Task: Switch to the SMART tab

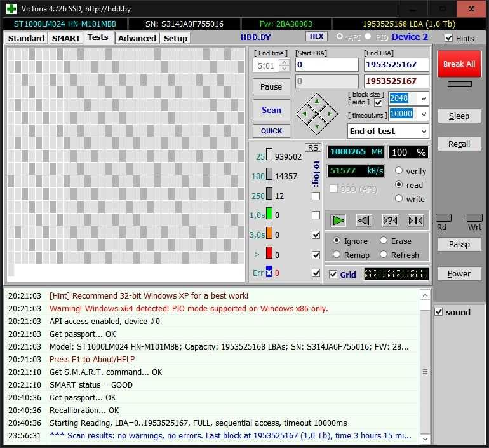Action: click(66, 38)
